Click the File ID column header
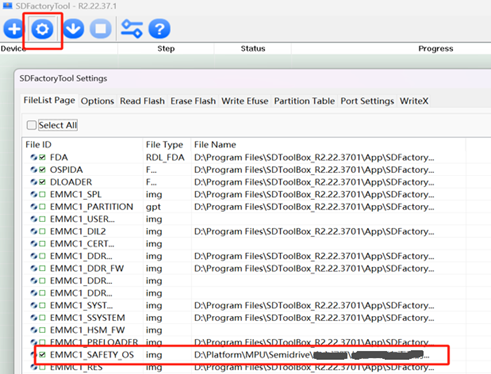This screenshot has height=374, width=491. pyautogui.click(x=83, y=145)
